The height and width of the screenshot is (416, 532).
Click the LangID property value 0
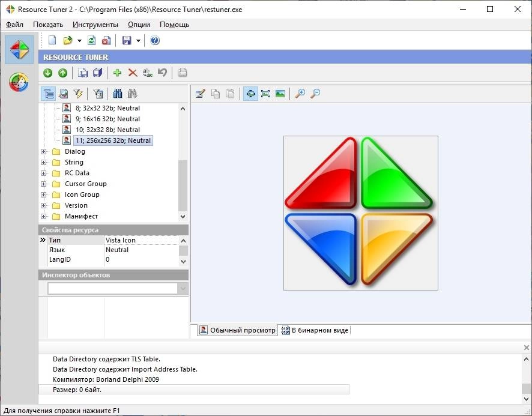107,259
